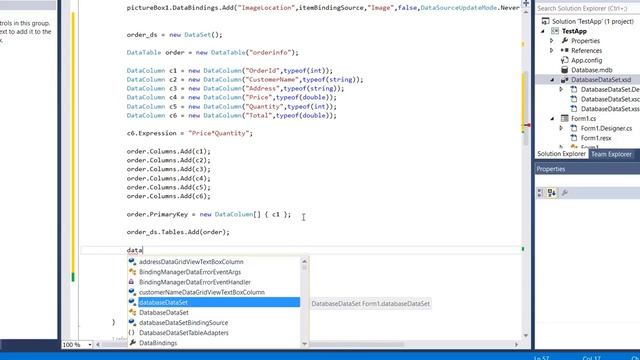Viewport: 640px width, 360px height.
Task: Expand Form1.Designer.cs node arrow
Action: click(562, 129)
